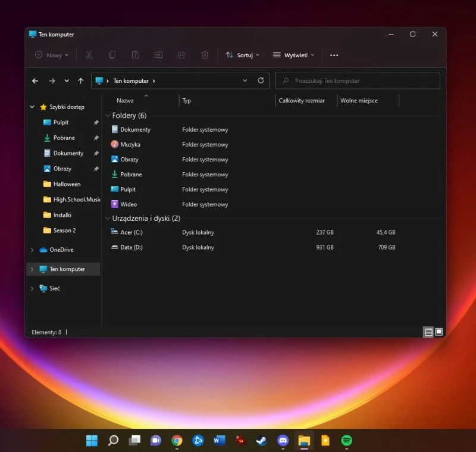Click the Copy icon in the toolbar
The width and height of the screenshot is (476, 452).
pyautogui.click(x=112, y=55)
